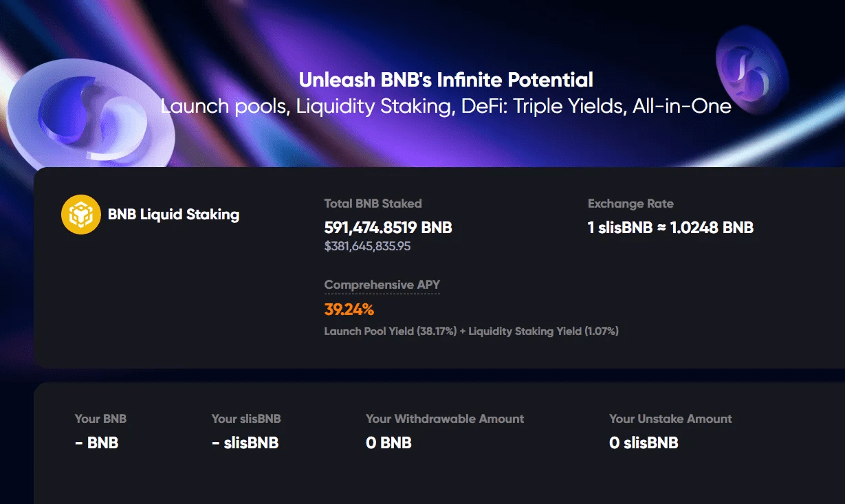
Task: Click the 591,474.8519 BNB staked amount
Action: pos(388,228)
